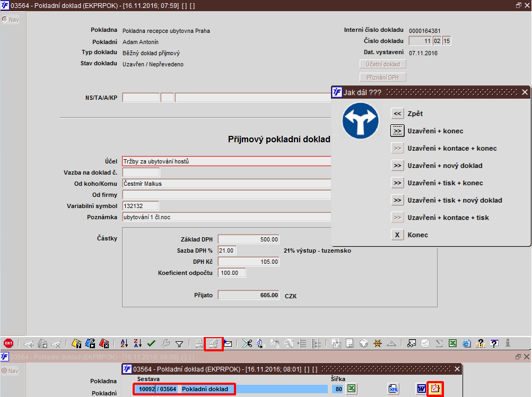Click the envelope send-mail icon
The height and width of the screenshot is (397, 532).
[x=228, y=344]
